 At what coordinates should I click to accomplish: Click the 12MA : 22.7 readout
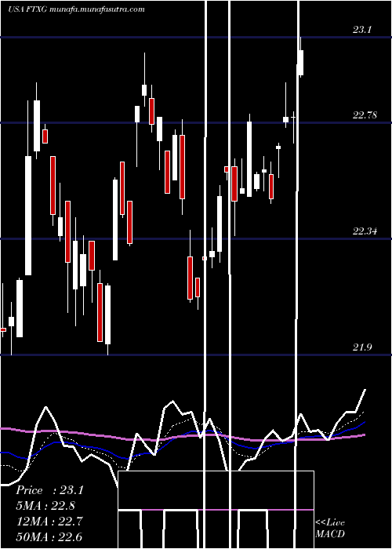click(x=49, y=522)
